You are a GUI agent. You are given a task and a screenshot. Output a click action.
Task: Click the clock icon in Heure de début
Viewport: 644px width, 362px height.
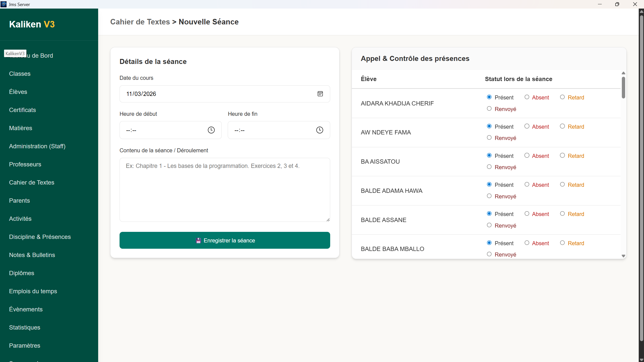(211, 130)
